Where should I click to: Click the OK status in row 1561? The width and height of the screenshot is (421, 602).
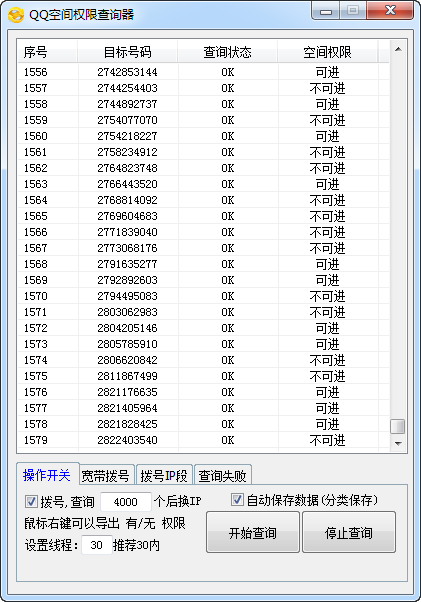(228, 152)
